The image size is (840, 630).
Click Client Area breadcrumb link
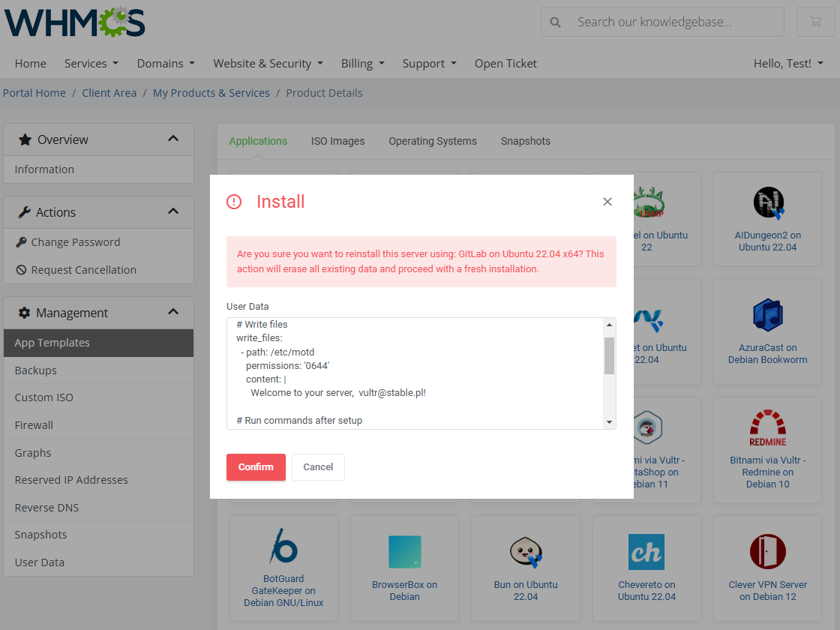109,93
